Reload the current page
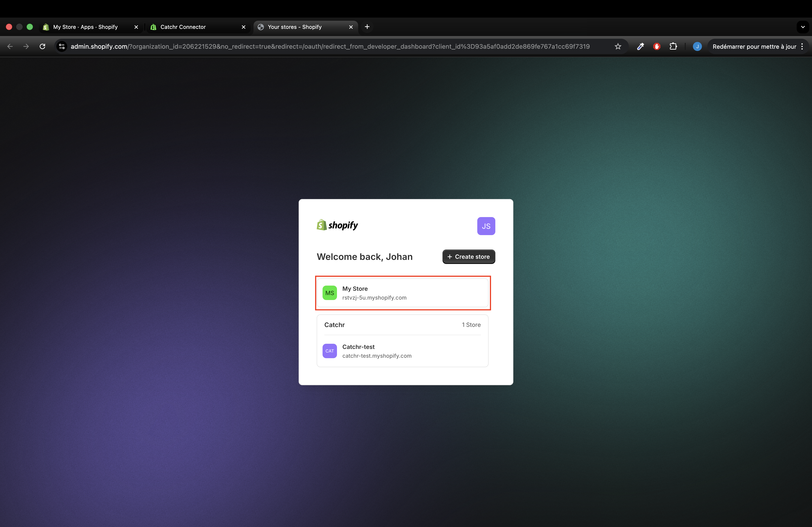 (42, 46)
